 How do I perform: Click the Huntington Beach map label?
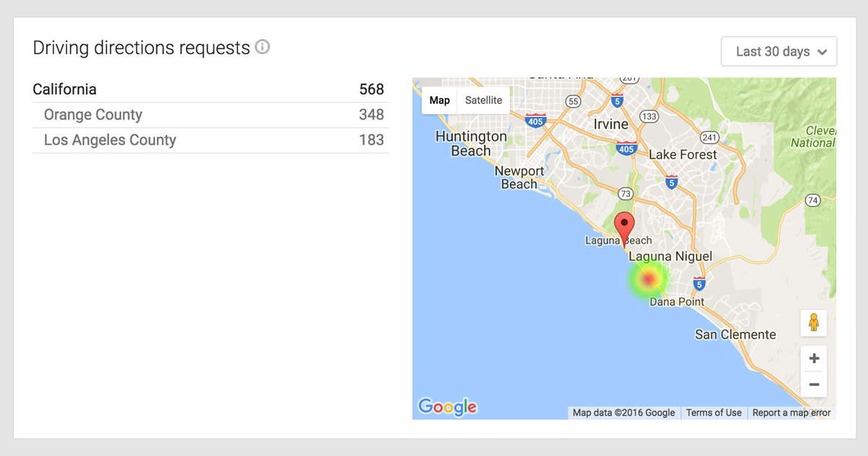pos(471,144)
